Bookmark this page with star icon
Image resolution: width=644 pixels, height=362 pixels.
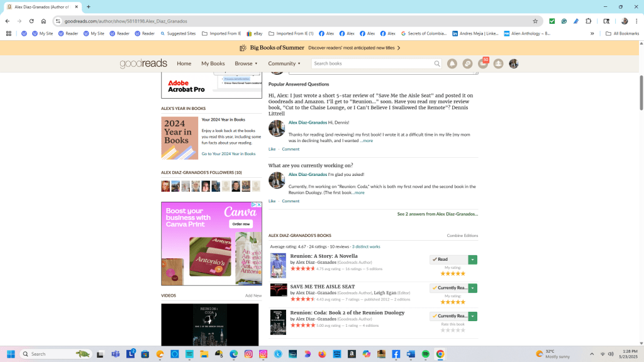[535, 21]
